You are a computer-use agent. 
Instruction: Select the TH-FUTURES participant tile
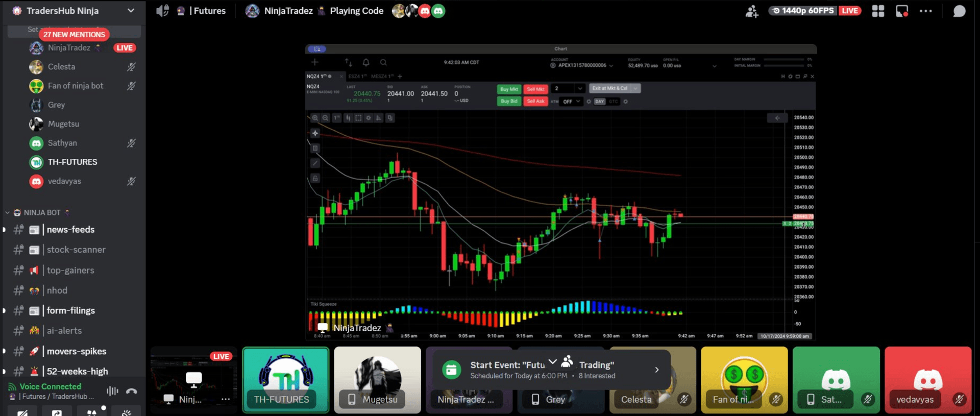coord(286,380)
